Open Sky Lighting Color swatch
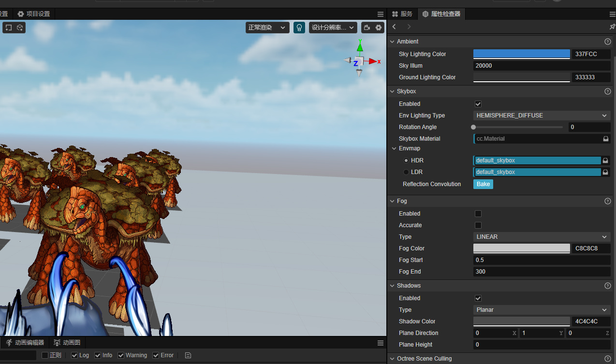The image size is (616, 364). pos(522,54)
